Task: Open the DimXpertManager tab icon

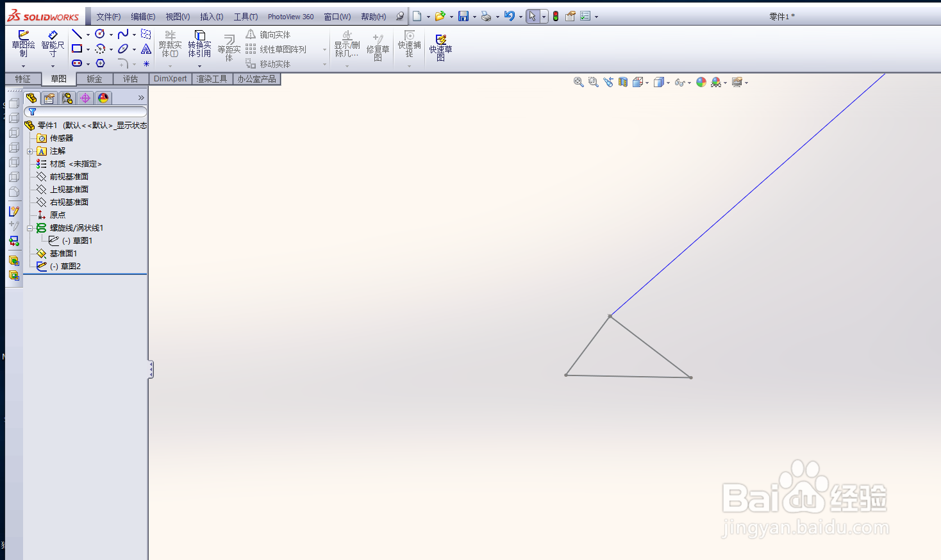Action: coord(85,98)
